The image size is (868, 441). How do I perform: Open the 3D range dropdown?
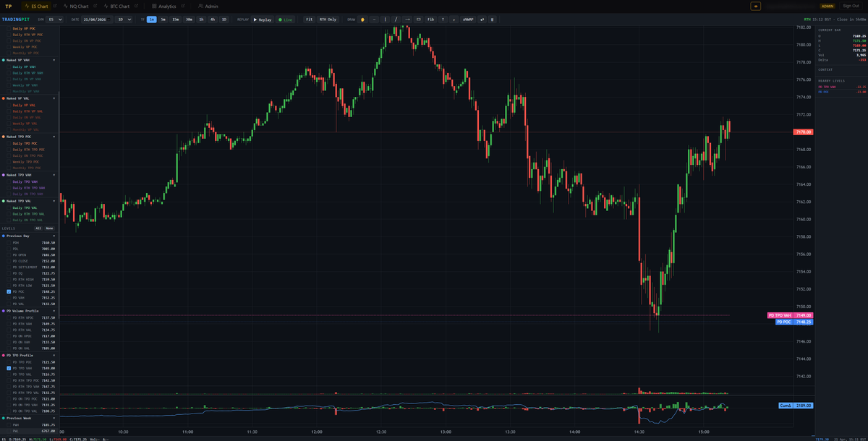click(124, 20)
